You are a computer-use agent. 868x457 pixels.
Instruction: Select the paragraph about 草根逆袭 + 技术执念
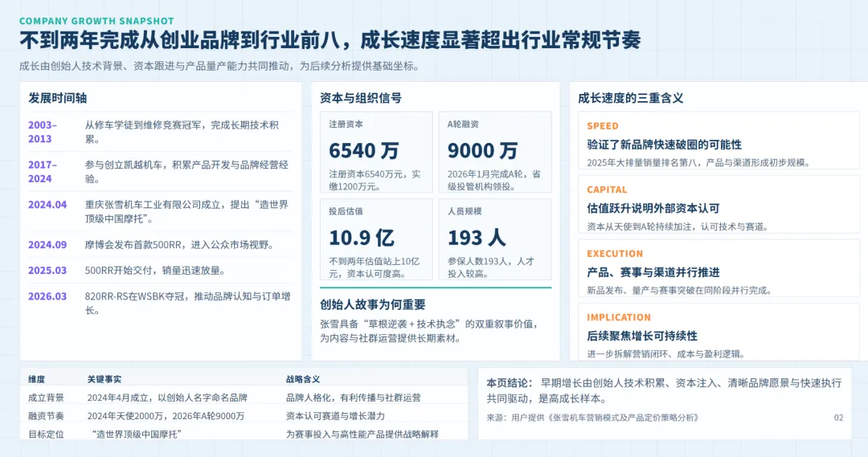point(429,331)
